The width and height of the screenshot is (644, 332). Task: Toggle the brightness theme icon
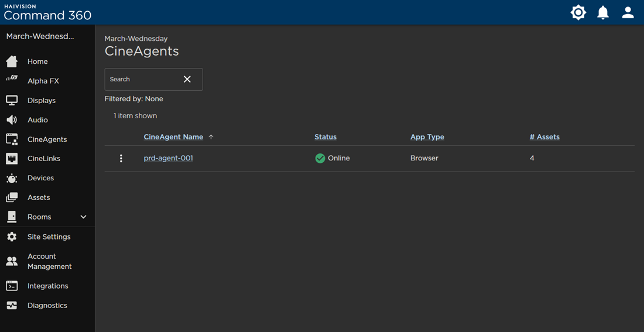tap(578, 12)
